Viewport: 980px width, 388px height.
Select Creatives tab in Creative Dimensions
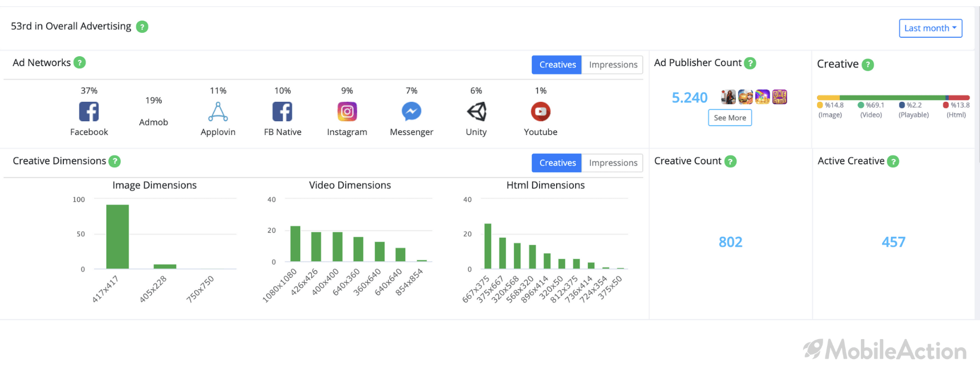pos(557,163)
